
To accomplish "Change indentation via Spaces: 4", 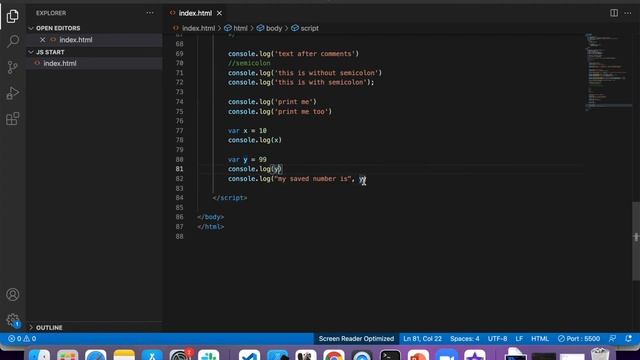I will click(x=464, y=339).
